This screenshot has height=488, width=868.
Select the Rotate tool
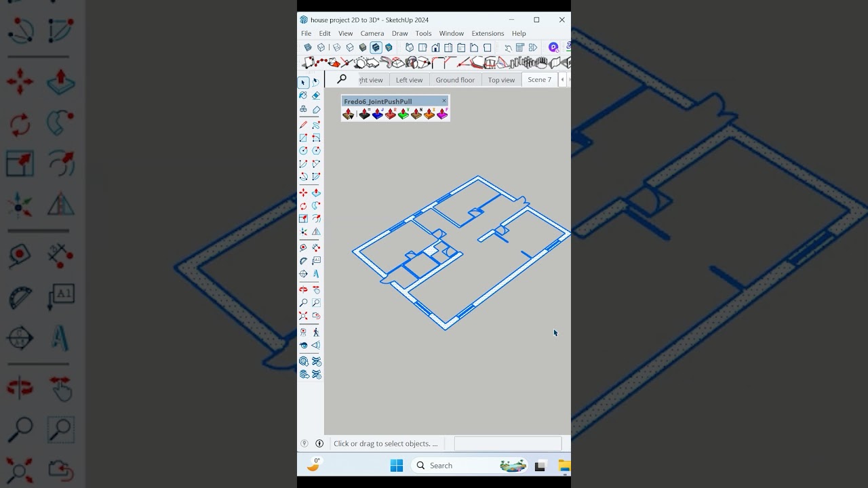(x=303, y=206)
